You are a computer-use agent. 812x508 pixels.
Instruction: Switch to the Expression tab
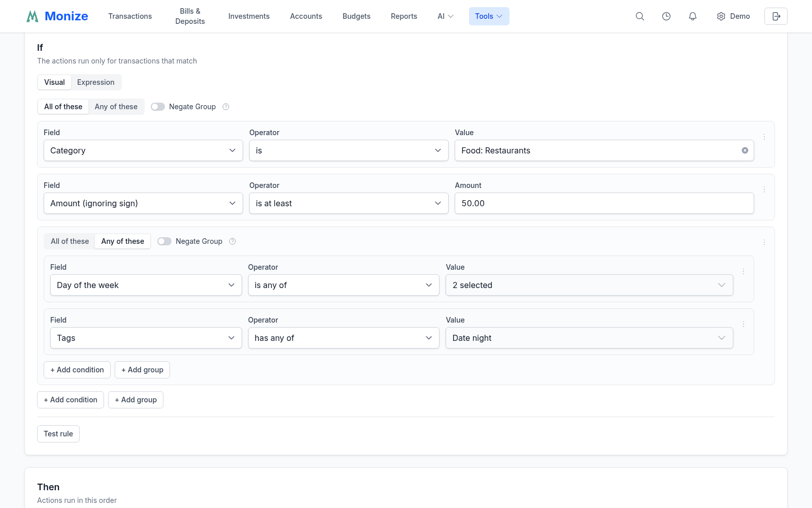click(x=96, y=82)
